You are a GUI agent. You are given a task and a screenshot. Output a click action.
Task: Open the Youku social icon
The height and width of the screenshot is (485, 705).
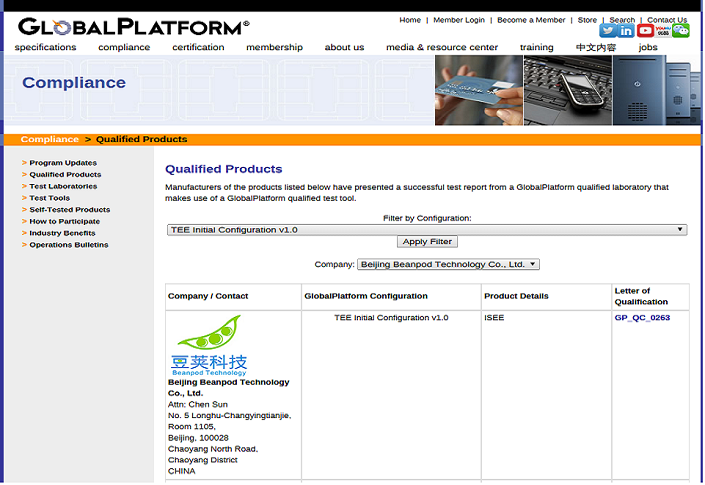click(x=663, y=31)
